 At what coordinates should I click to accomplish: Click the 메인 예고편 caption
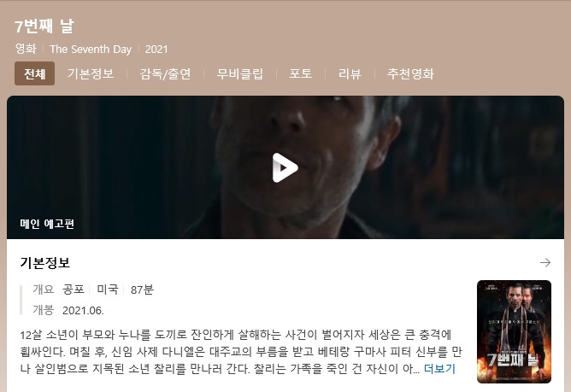47,224
